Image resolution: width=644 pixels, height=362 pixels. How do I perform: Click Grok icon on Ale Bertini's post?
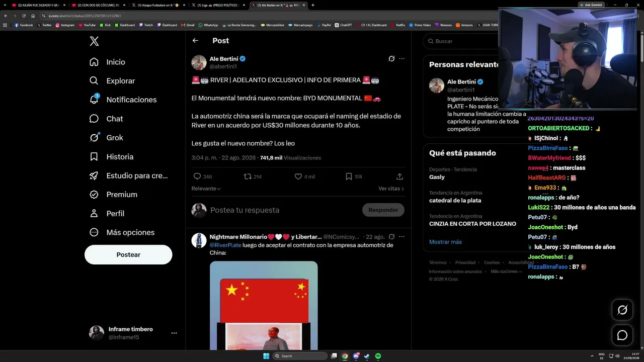pyautogui.click(x=391, y=59)
